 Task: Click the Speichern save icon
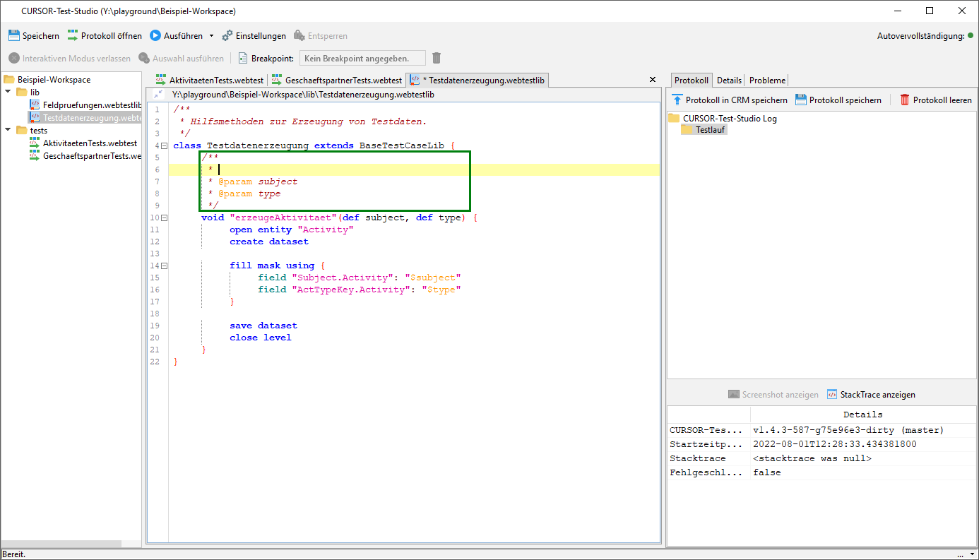(14, 36)
